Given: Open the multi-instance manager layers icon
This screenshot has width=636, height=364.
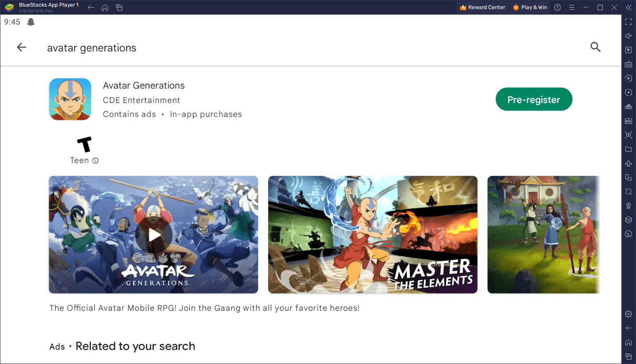Looking at the screenshot, I should tap(628, 220).
